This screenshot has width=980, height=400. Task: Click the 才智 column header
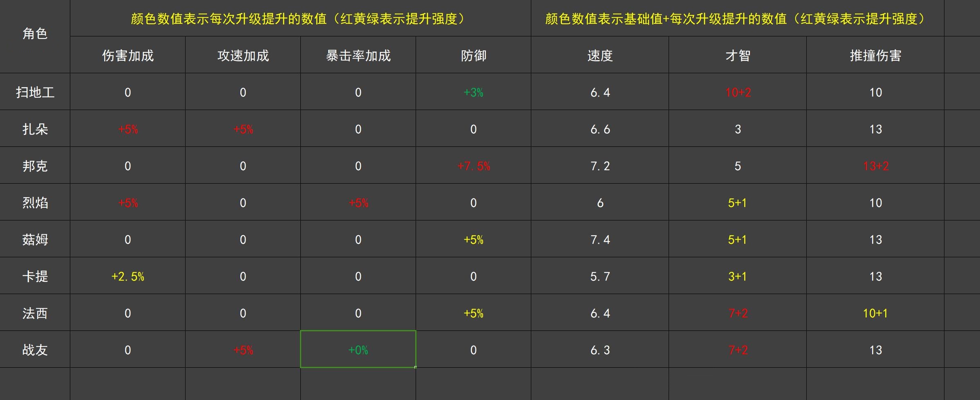point(737,55)
